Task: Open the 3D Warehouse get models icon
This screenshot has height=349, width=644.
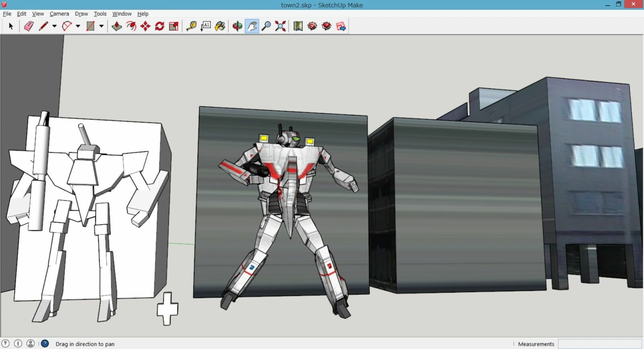Action: pos(312,26)
